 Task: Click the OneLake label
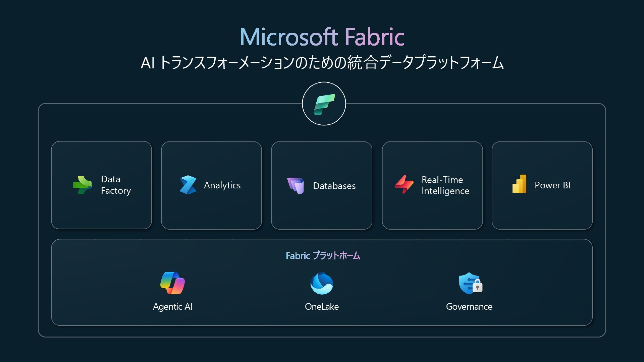click(322, 306)
